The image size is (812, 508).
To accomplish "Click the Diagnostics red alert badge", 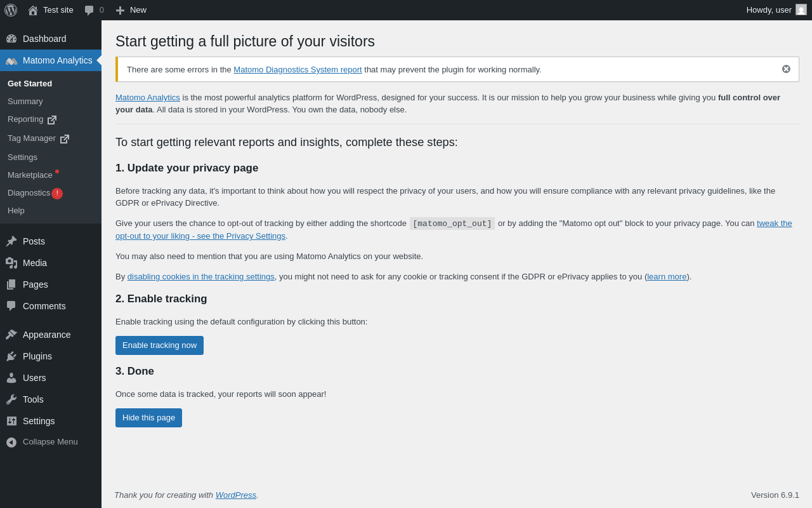I will (57, 194).
